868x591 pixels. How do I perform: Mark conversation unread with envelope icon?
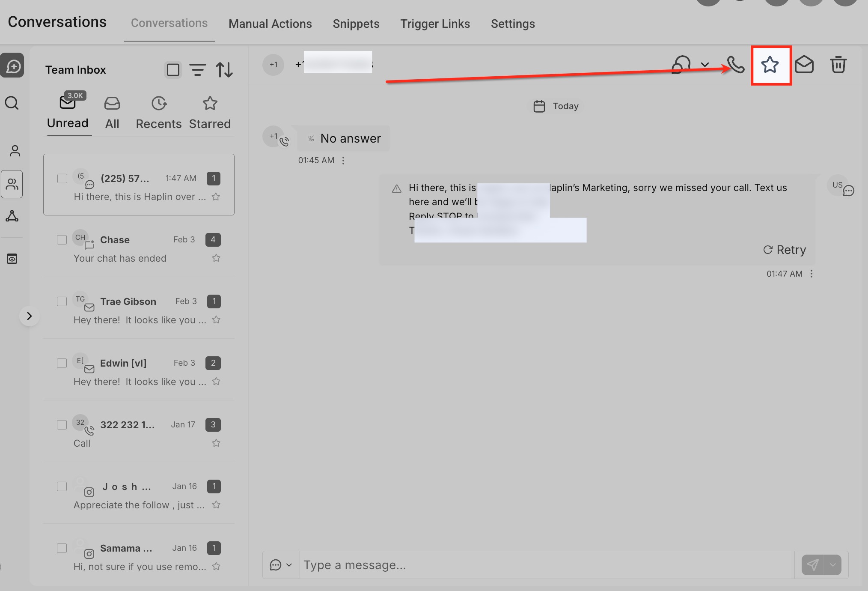pyautogui.click(x=804, y=65)
